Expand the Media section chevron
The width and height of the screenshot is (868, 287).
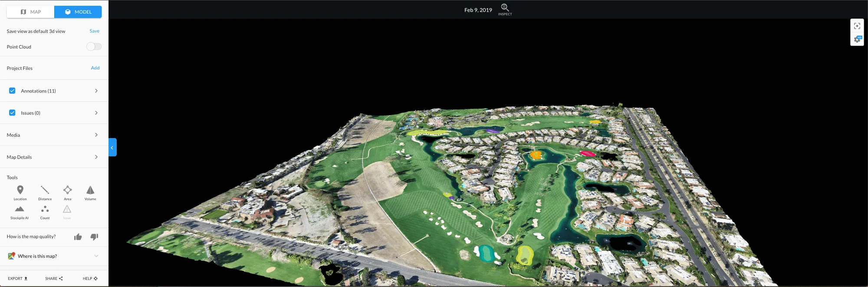(x=96, y=135)
